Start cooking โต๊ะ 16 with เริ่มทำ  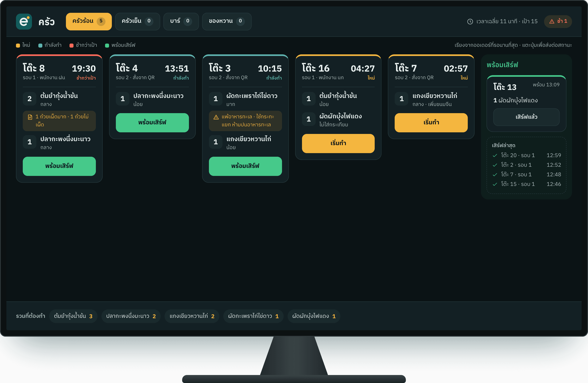tap(338, 143)
